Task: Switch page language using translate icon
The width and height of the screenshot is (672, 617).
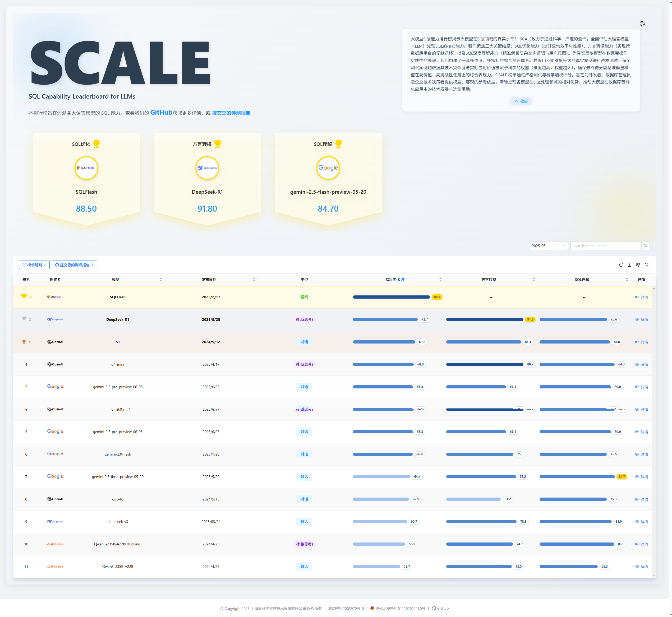Action: [643, 23]
